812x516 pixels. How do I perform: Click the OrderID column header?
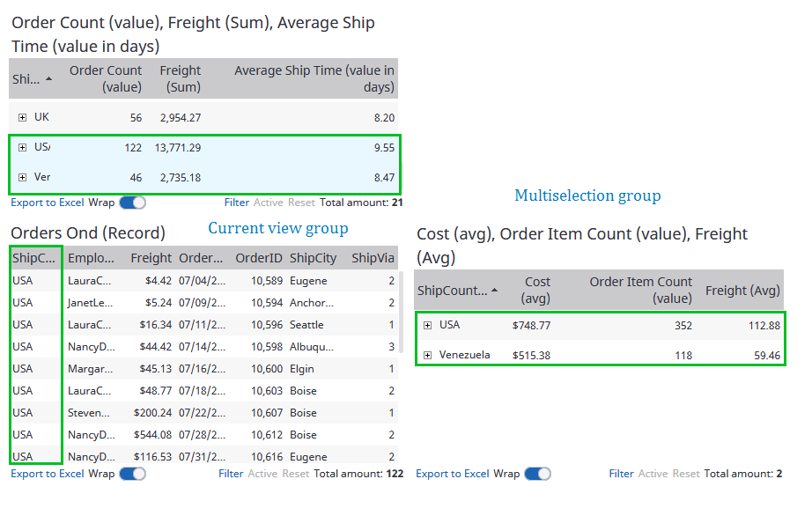coord(258,258)
